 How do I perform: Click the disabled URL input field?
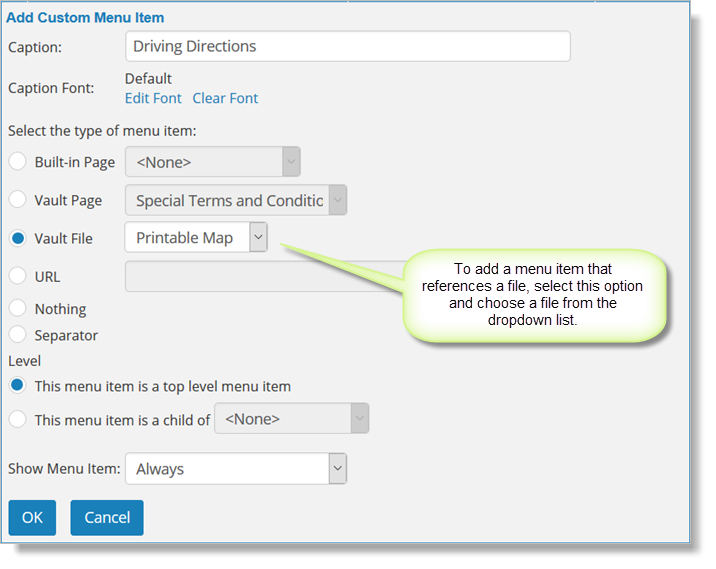(x=264, y=276)
